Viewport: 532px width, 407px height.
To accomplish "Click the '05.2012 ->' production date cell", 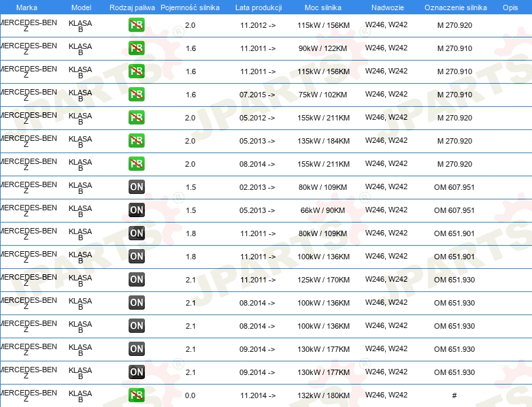I will pos(257,118).
